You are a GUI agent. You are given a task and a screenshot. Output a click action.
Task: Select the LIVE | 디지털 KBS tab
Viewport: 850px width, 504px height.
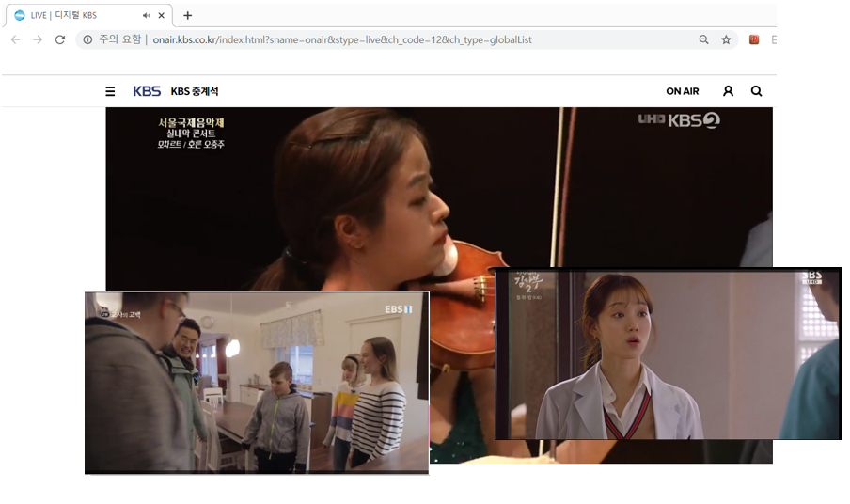tap(89, 15)
